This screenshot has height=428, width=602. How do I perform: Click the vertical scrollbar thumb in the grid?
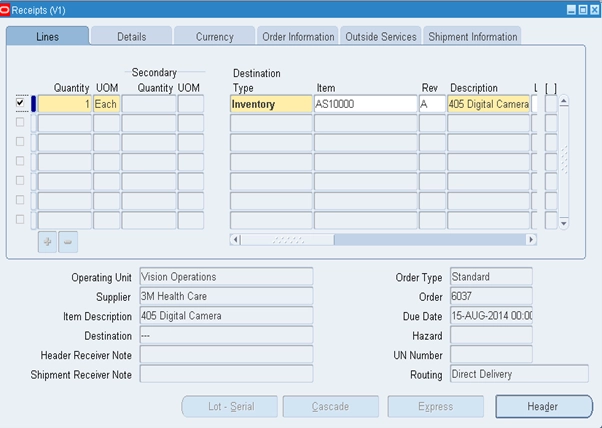point(564,159)
